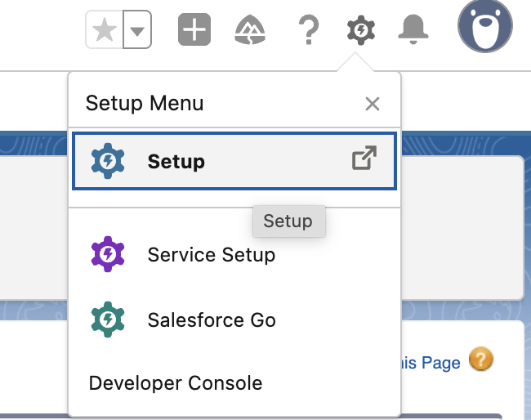Open Trailhead guidance center icon

coord(250,29)
